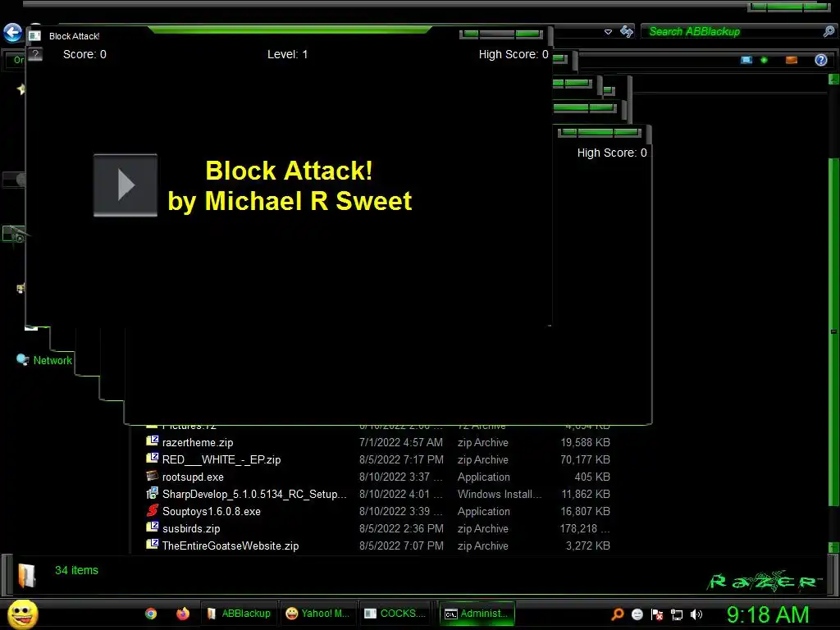
Task: Click the Network globe icon in navigation pane
Action: point(22,360)
